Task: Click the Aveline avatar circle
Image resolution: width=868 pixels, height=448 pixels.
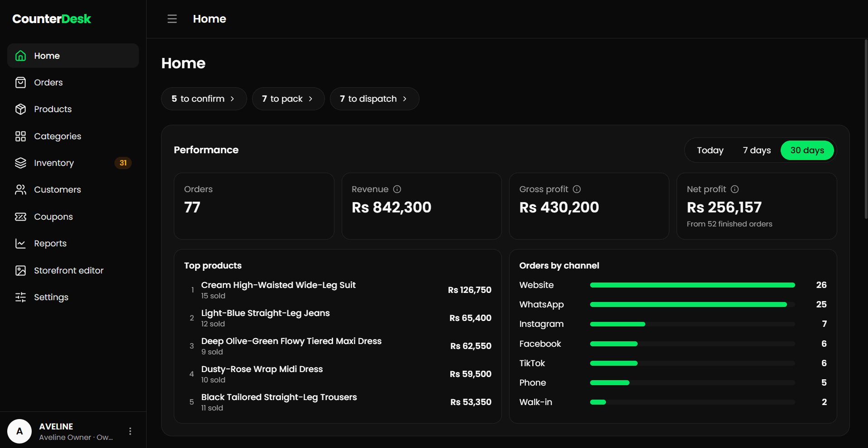Action: 19,431
